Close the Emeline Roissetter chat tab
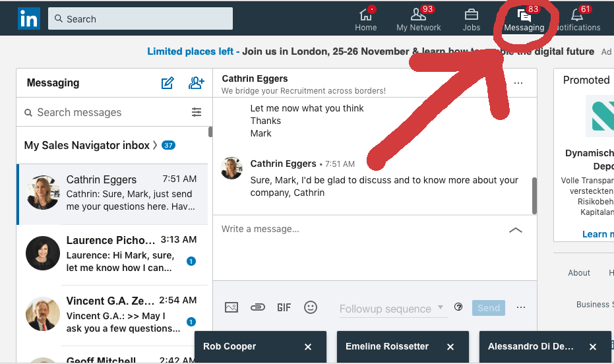Viewport: 614px width, 364px height. click(450, 347)
